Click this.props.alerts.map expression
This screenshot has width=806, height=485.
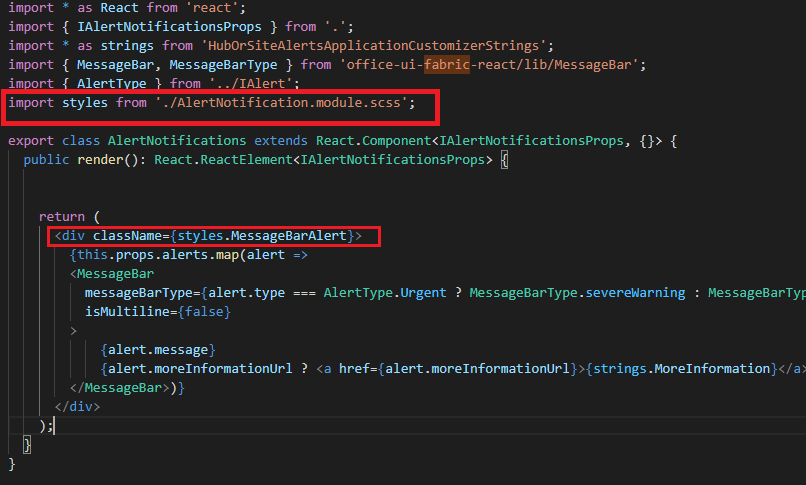point(158,255)
